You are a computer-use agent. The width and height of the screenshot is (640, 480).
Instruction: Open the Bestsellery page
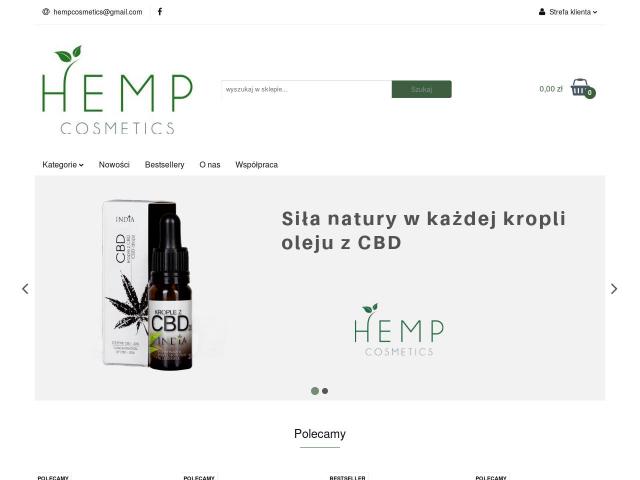[x=164, y=165]
